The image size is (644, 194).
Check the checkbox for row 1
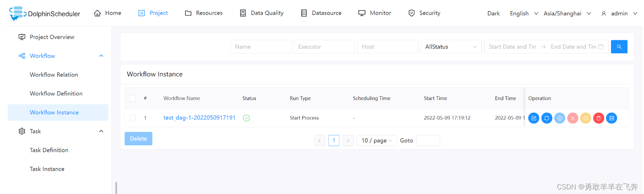click(x=133, y=118)
